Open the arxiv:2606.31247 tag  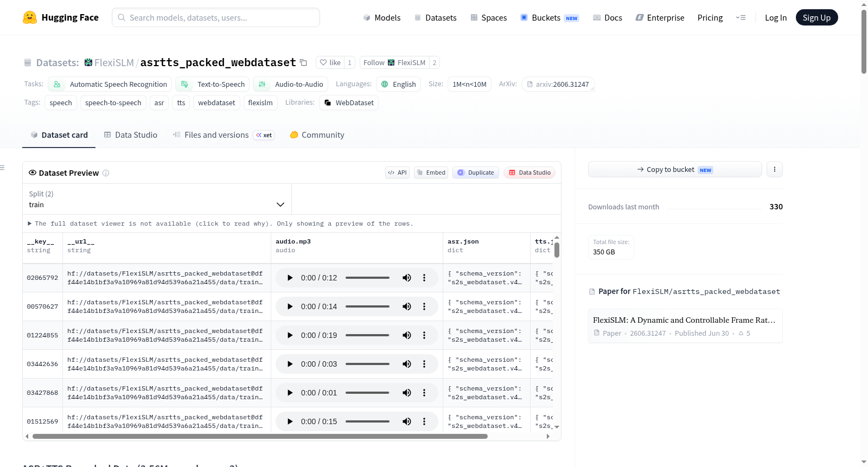click(558, 84)
